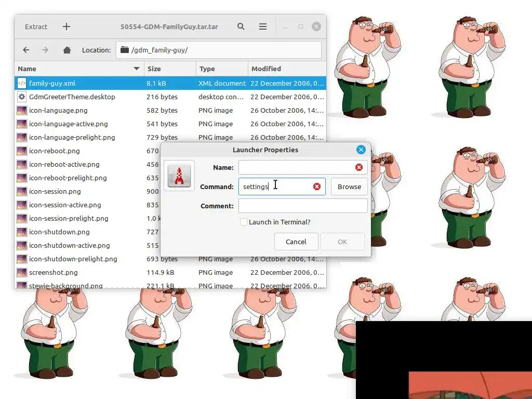This screenshot has height=399, width=532.
Task: Sort list by Type column header
Action: [x=222, y=69]
